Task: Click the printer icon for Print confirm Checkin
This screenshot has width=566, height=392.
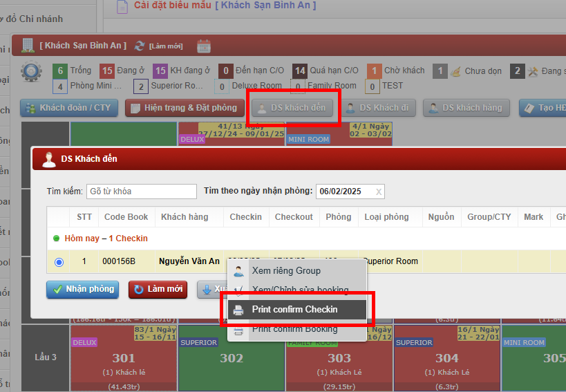Action: pos(238,310)
